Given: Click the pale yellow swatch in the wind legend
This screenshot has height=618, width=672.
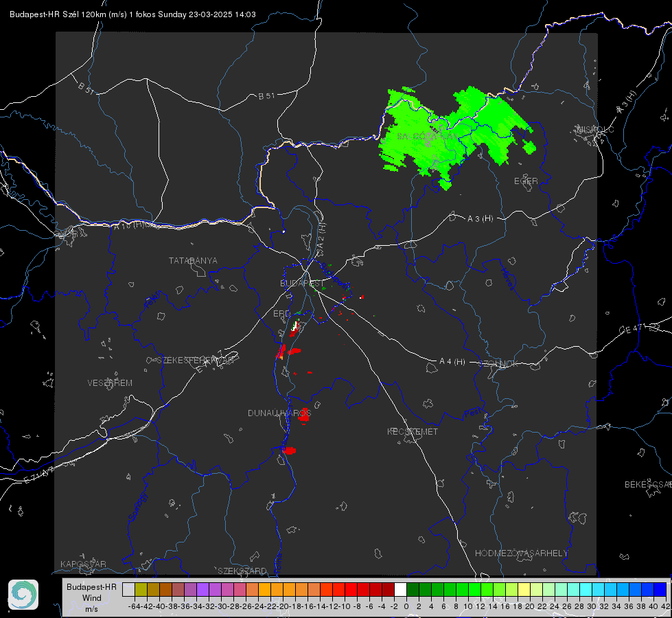Looking at the screenshot, I should coord(524,589).
